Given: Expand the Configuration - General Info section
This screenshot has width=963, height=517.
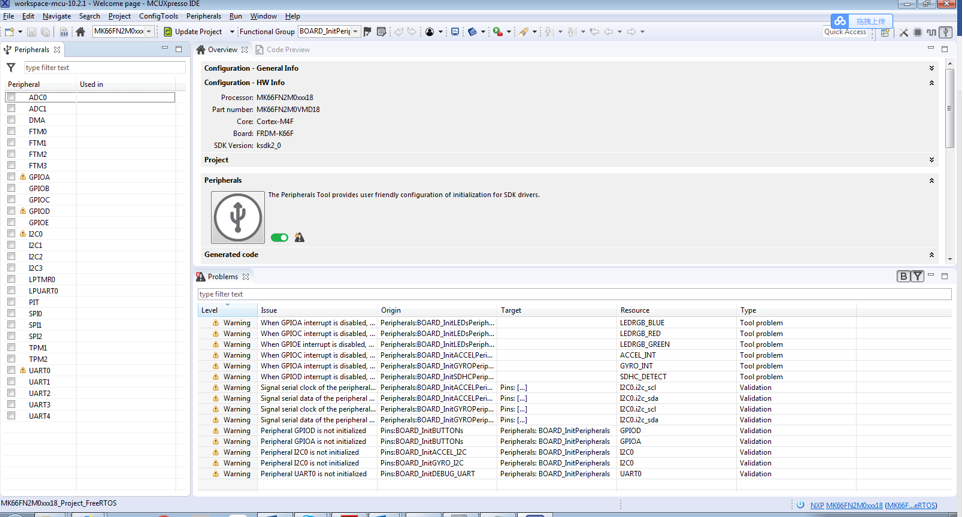Looking at the screenshot, I should click(x=932, y=68).
